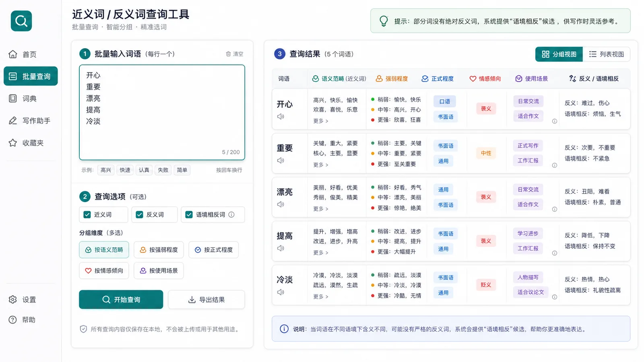Switch to 分组视图 tab
Image resolution: width=644 pixels, height=362 pixels.
559,54
